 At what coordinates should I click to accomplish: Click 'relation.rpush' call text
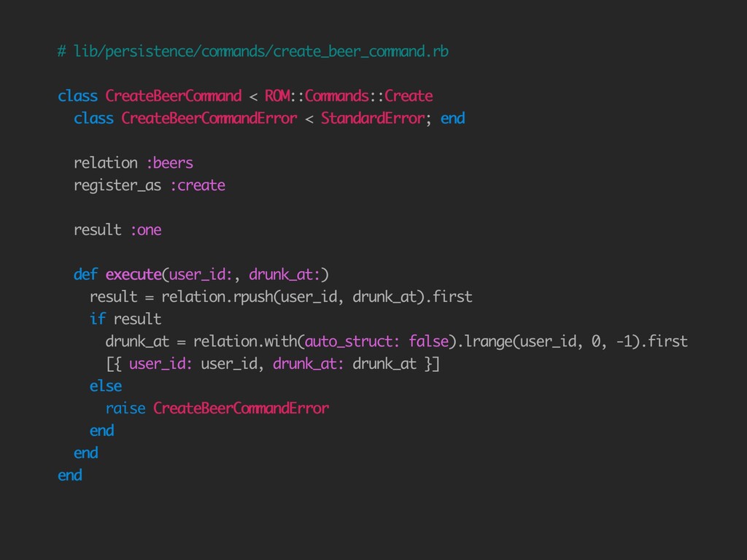(x=217, y=297)
